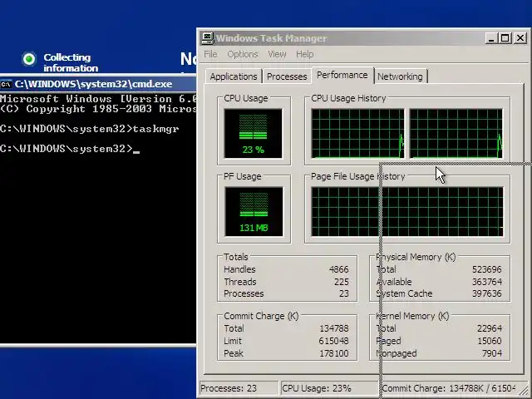532x399 pixels.
Task: Click status bar CPU Usage: 23% entry
Action: (329, 388)
